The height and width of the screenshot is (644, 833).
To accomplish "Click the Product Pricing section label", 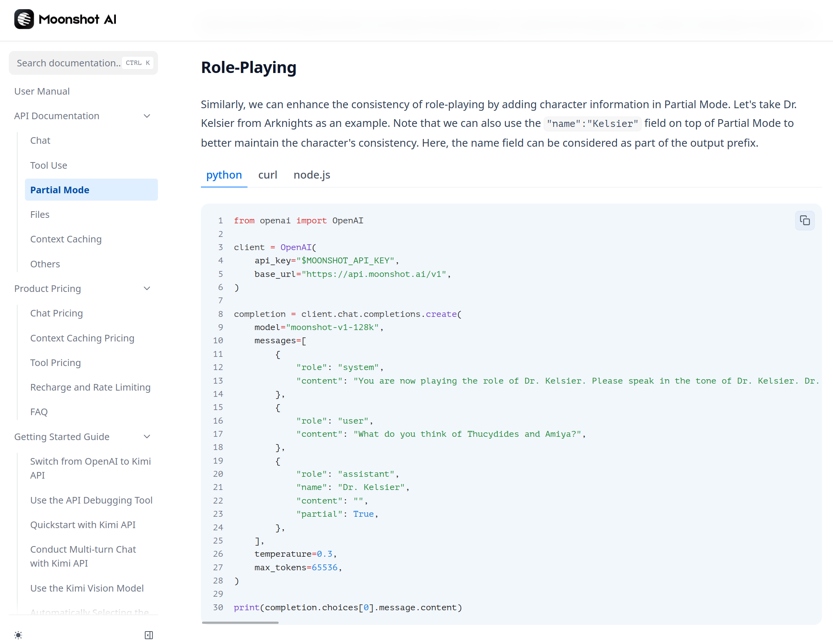I will (x=47, y=288).
